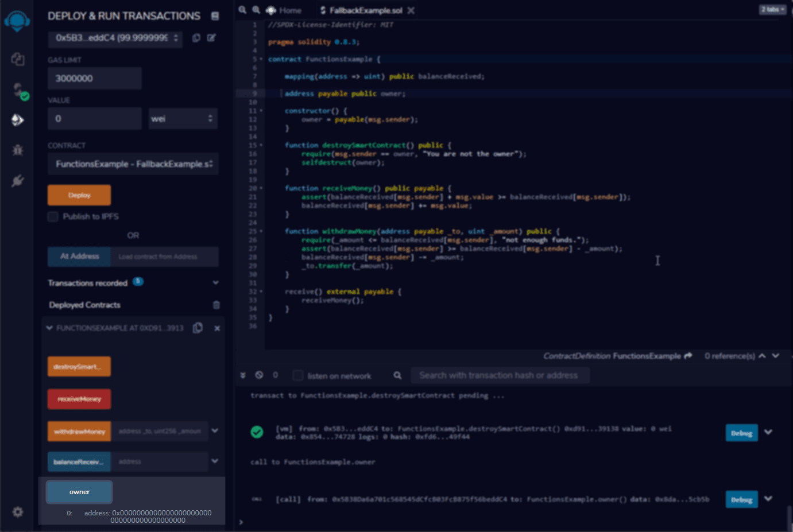Click the pending transactions counter 0
The width and height of the screenshot is (793, 532).
point(275,375)
